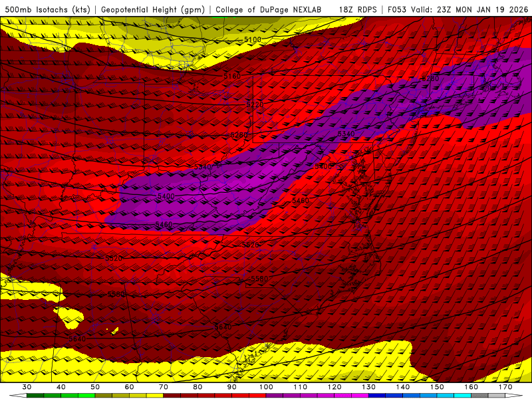532x399 pixels.
Task: Choose the bright red swatch left of 100
Action: 257,395
